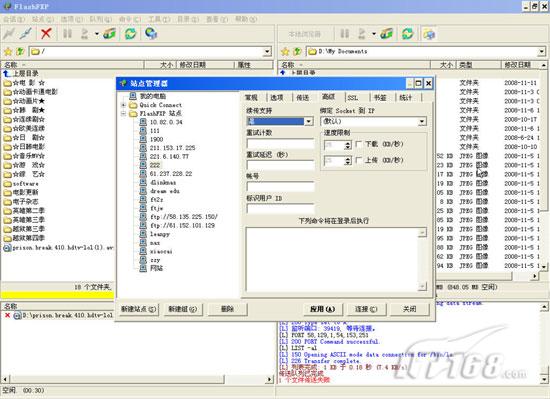Click the pause icon in the right toolbar
550x399 pixels.
pyautogui.click(x=345, y=34)
